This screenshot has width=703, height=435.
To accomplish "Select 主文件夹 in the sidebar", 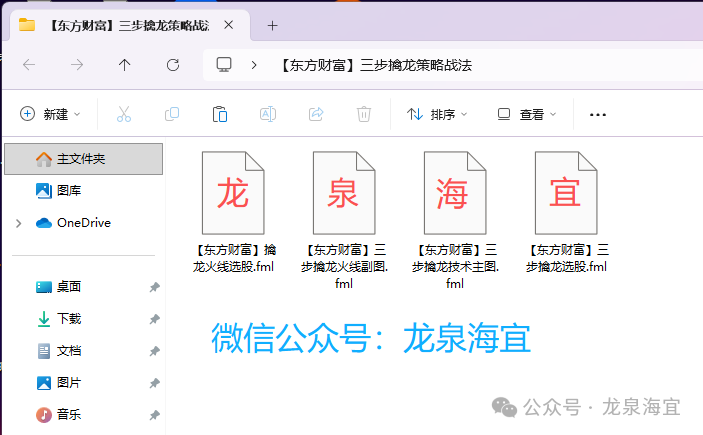I will pos(83,159).
